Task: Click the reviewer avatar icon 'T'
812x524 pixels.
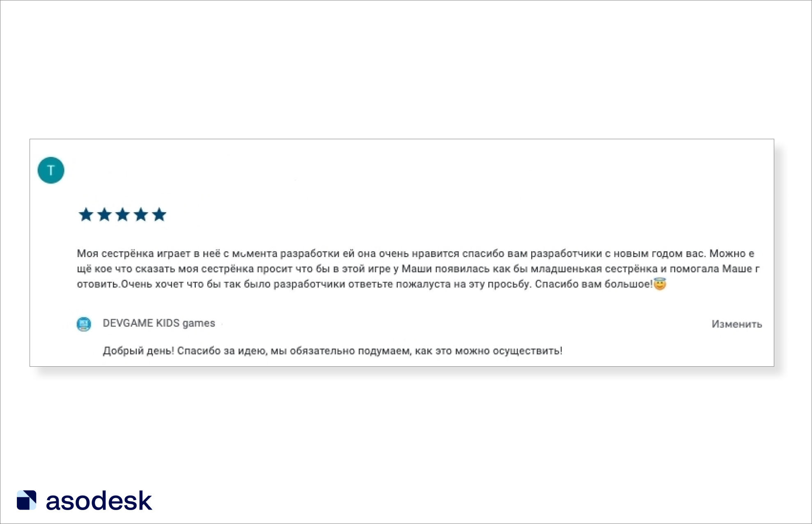Action: (x=51, y=170)
